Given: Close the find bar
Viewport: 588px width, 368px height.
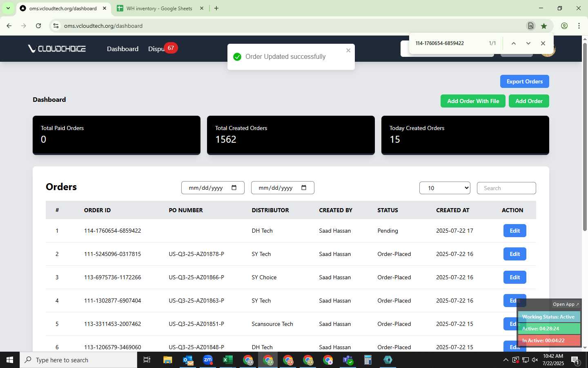Looking at the screenshot, I should [543, 43].
